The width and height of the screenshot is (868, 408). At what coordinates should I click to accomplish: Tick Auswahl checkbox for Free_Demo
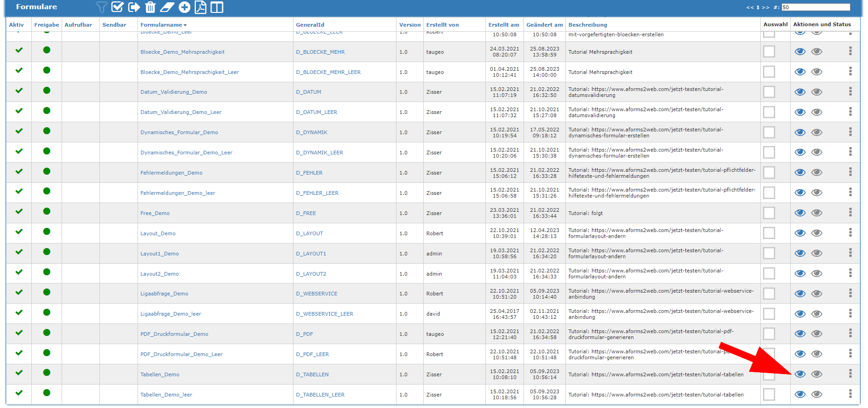tap(769, 213)
